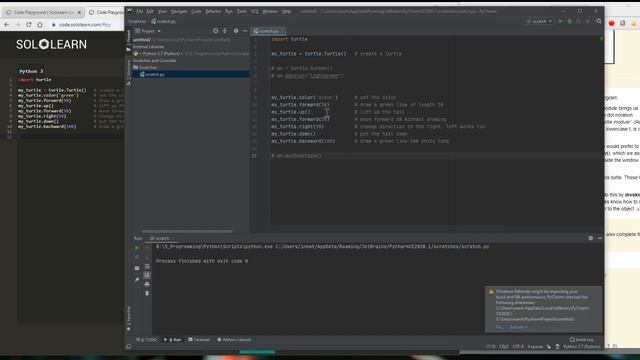Click red extension icon in right browser window
This screenshot has height=360, width=640.
click(611, 23)
